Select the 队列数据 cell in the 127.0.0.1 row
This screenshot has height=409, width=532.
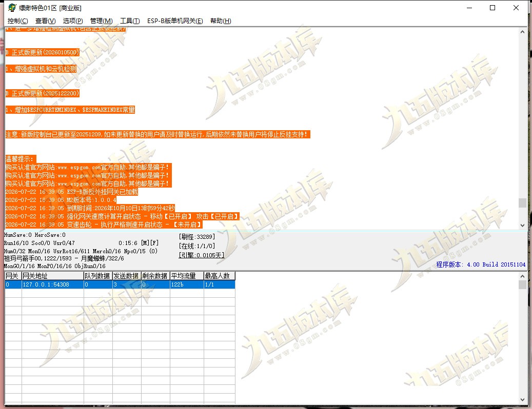[x=98, y=284]
